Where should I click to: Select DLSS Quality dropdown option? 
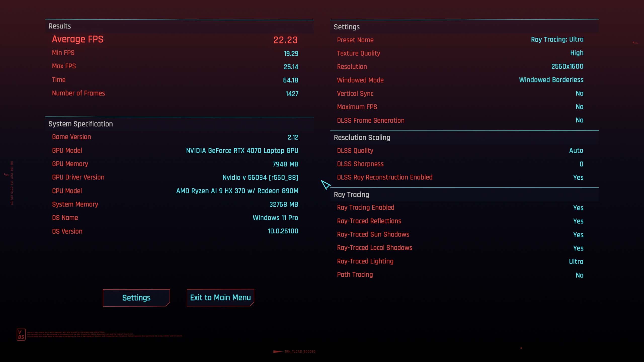point(576,151)
